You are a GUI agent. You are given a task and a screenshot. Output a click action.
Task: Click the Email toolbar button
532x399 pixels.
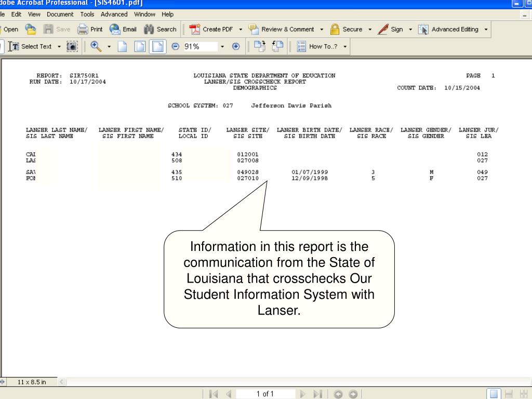[x=123, y=30]
